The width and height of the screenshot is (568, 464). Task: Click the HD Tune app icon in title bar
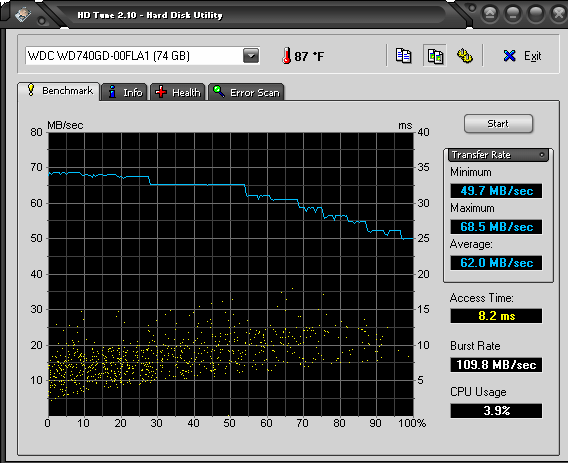tap(23, 14)
